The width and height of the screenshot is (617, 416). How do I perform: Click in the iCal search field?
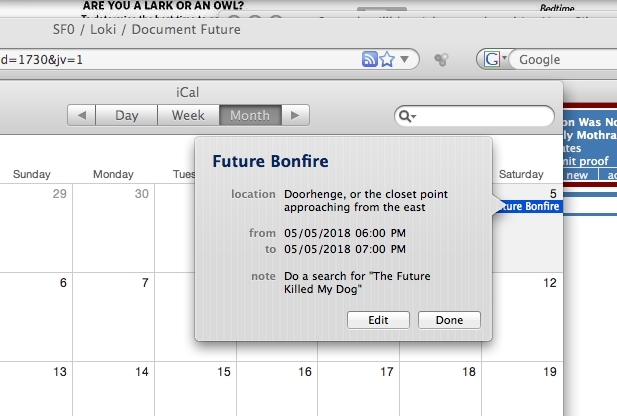[482, 116]
